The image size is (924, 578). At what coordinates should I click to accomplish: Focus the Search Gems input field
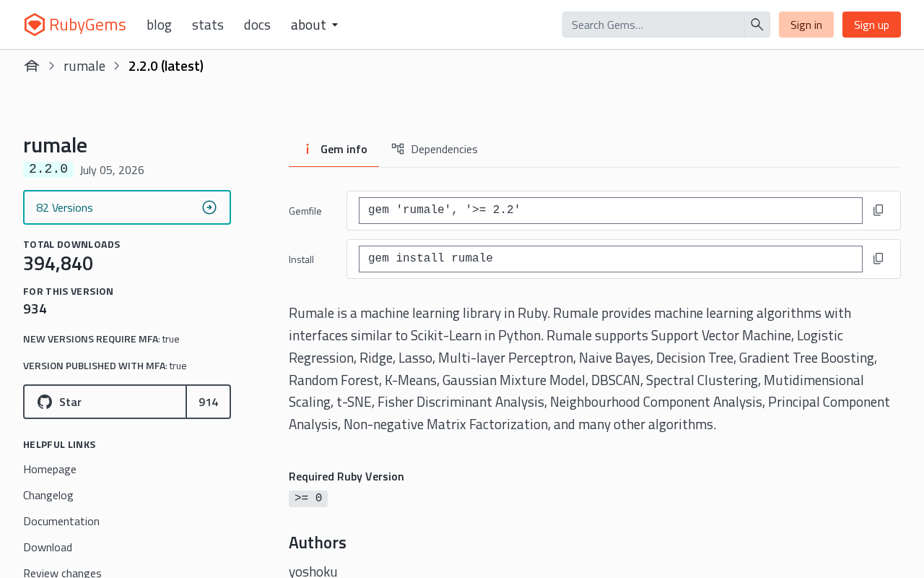point(653,25)
